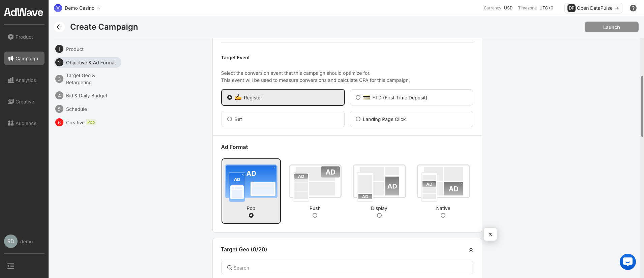
Task: Click Open DataPulse button
Action: pos(593,8)
